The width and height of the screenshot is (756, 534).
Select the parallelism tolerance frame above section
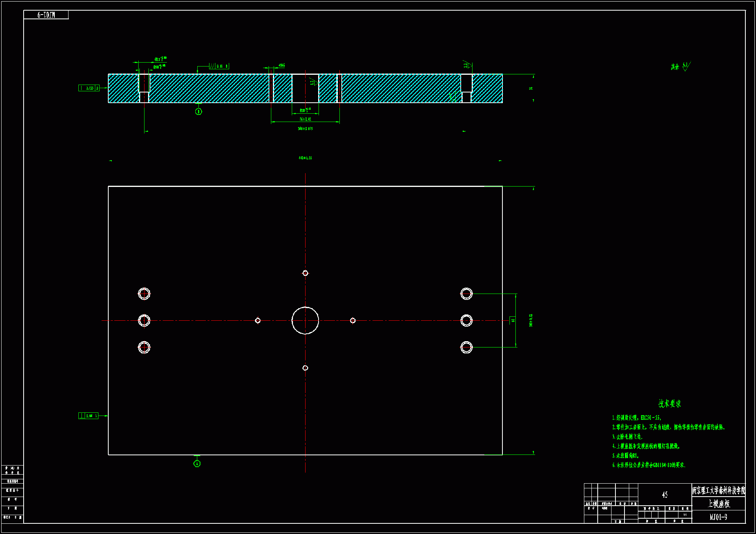219,66
